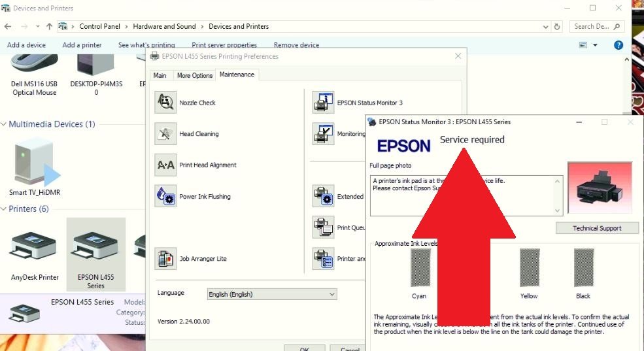Image resolution: width=644 pixels, height=351 pixels.
Task: Go up one level in Control Panel
Action: pos(49,26)
